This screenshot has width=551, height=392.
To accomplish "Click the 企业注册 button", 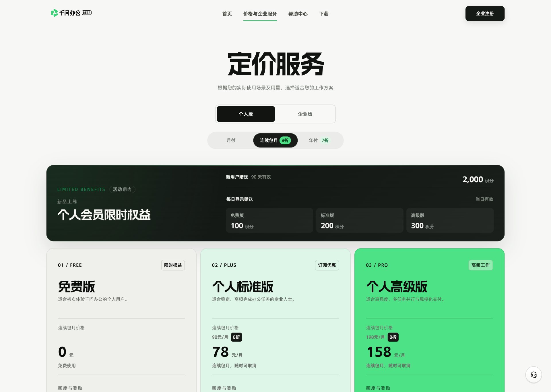I will [485, 13].
